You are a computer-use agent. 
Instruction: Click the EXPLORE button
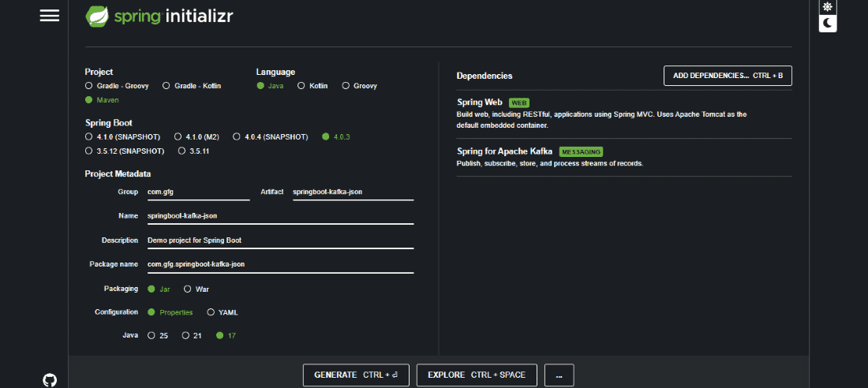(477, 375)
